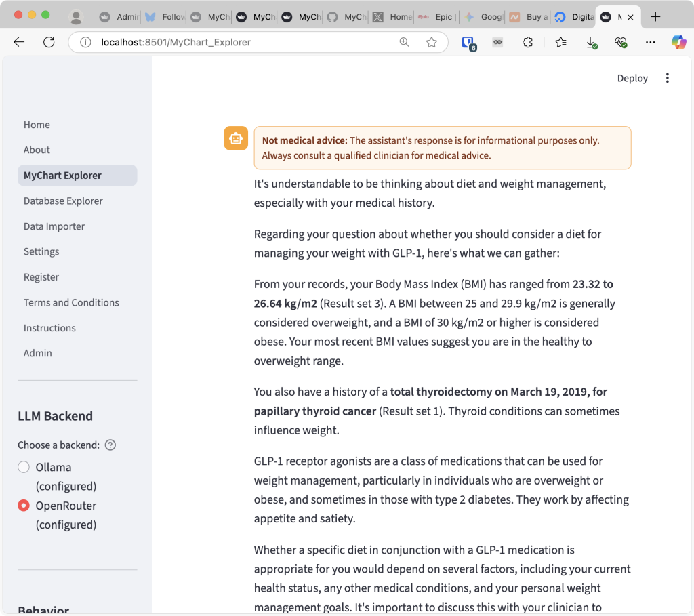Open the Copilot icon in the browser toolbar
The width and height of the screenshot is (694, 616).
click(x=678, y=42)
